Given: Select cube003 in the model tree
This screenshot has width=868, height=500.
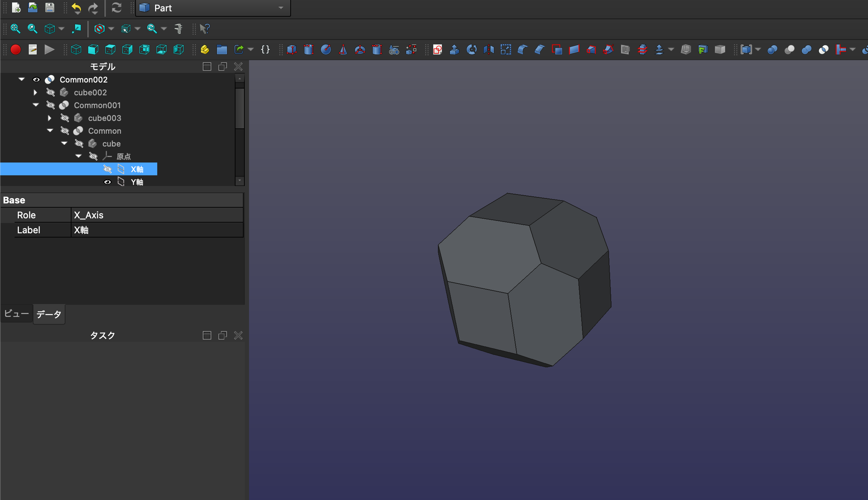Looking at the screenshot, I should (104, 118).
